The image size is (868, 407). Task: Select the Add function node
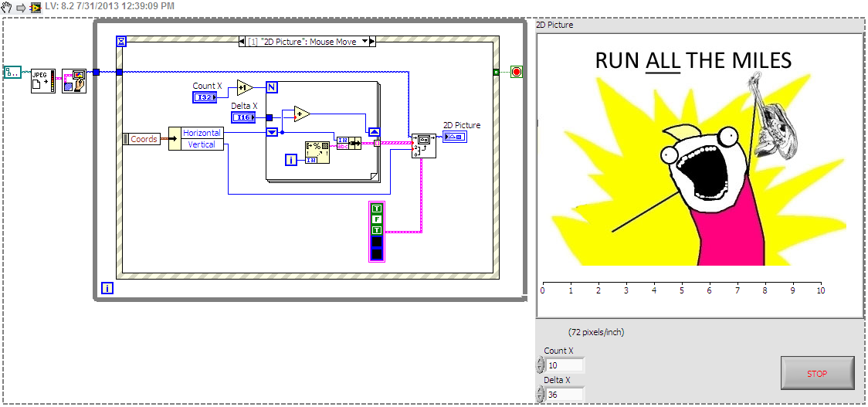(x=302, y=114)
